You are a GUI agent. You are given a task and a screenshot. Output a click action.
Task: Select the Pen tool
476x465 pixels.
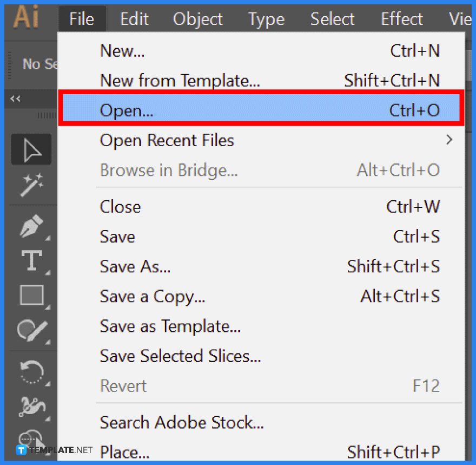click(x=31, y=226)
